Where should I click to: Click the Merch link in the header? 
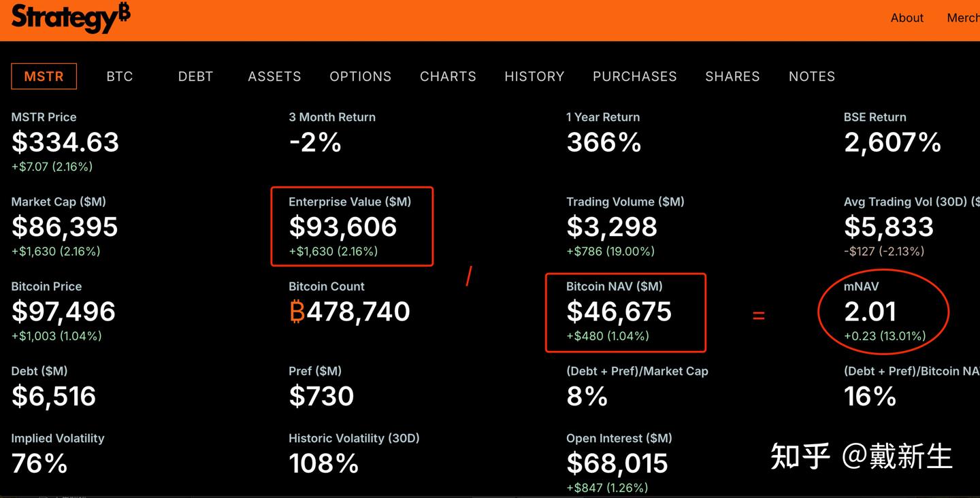point(963,18)
